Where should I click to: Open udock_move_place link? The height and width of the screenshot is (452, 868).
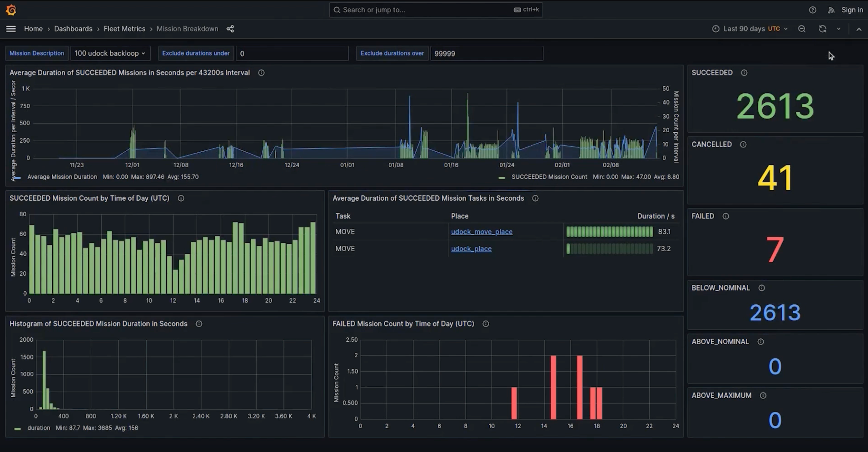pyautogui.click(x=481, y=231)
